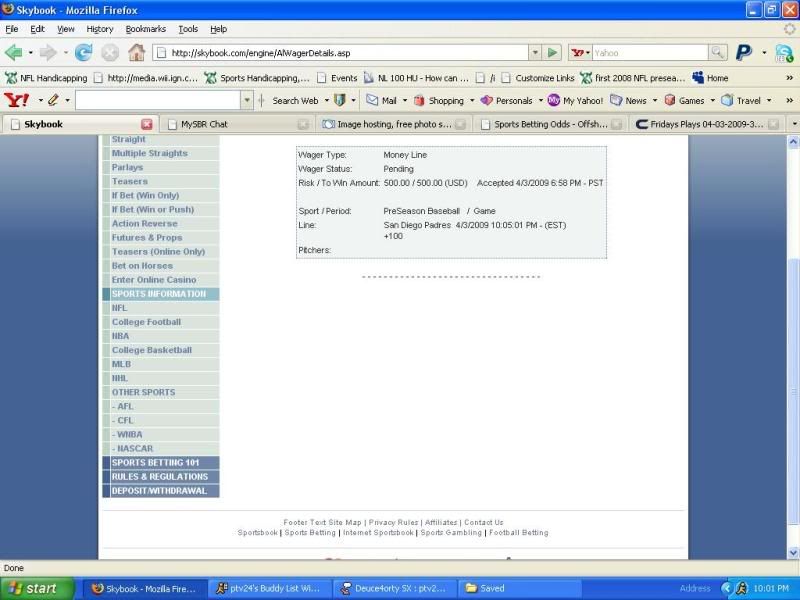
Task: Open the College Basketball sidebar link
Action: 152,350
